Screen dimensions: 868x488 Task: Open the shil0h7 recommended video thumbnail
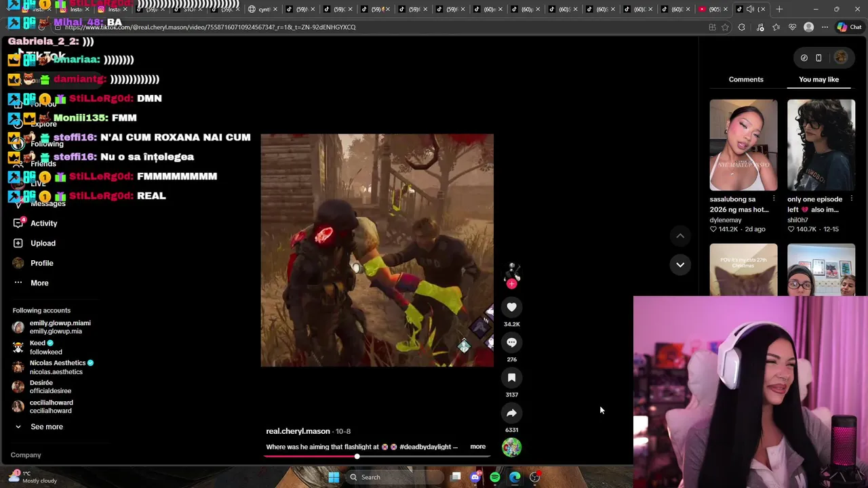click(x=821, y=145)
